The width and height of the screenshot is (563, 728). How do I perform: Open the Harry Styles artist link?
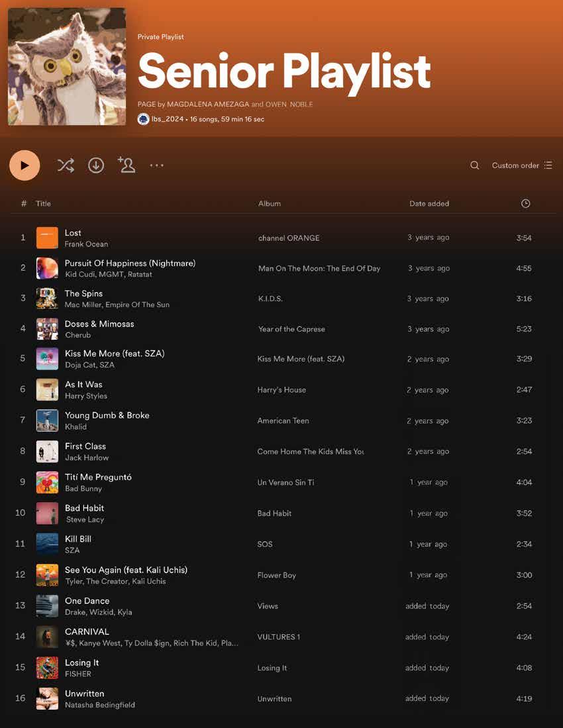(86, 396)
